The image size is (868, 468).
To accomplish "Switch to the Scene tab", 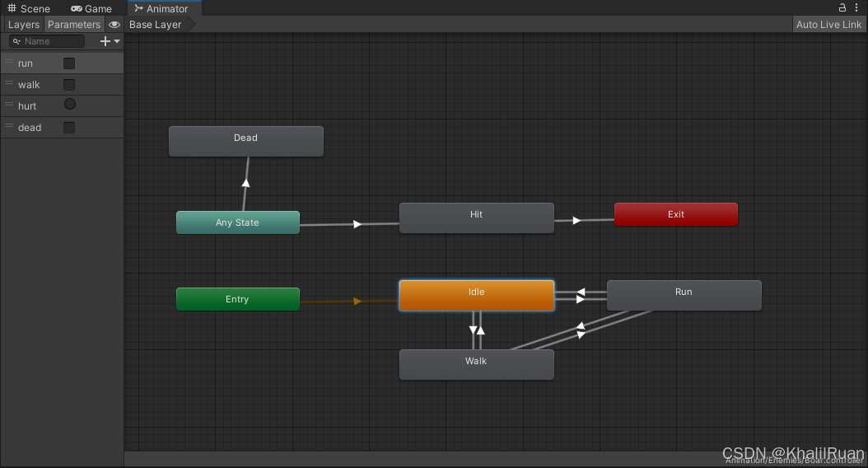I will click(x=29, y=8).
